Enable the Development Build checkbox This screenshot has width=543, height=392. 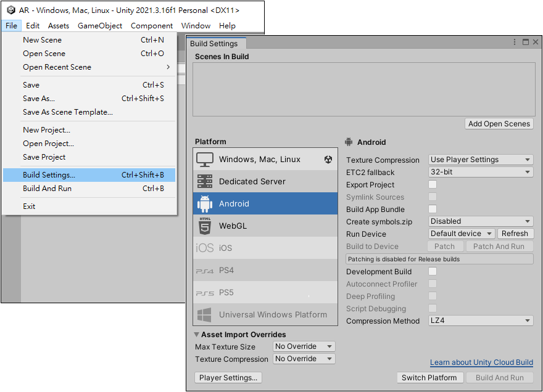click(x=433, y=271)
